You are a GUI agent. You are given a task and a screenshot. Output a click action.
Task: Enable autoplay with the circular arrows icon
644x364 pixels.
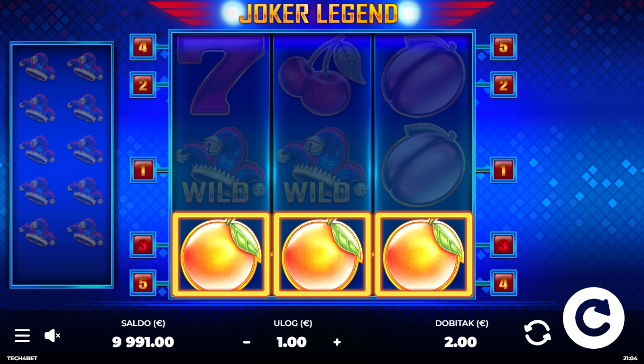pos(537,332)
